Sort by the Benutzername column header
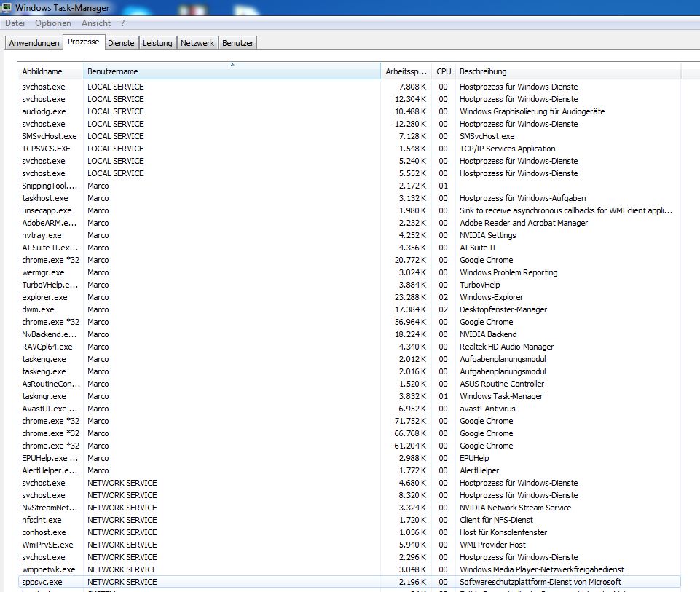Viewport: 700px width, 592px height. (x=232, y=71)
